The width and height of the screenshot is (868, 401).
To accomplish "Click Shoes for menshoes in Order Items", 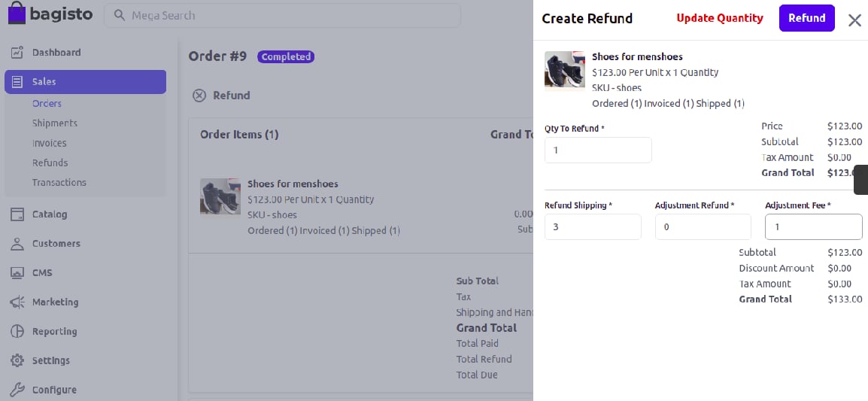I will [293, 184].
